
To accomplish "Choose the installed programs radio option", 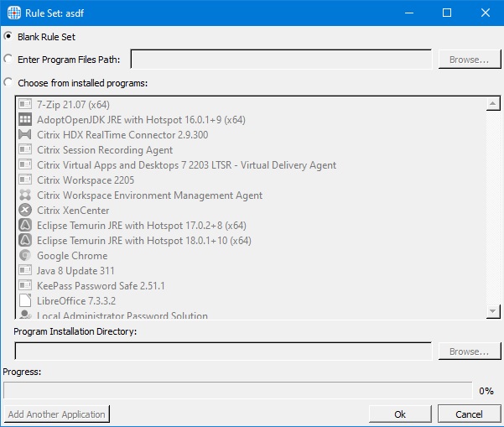I will click(x=8, y=82).
